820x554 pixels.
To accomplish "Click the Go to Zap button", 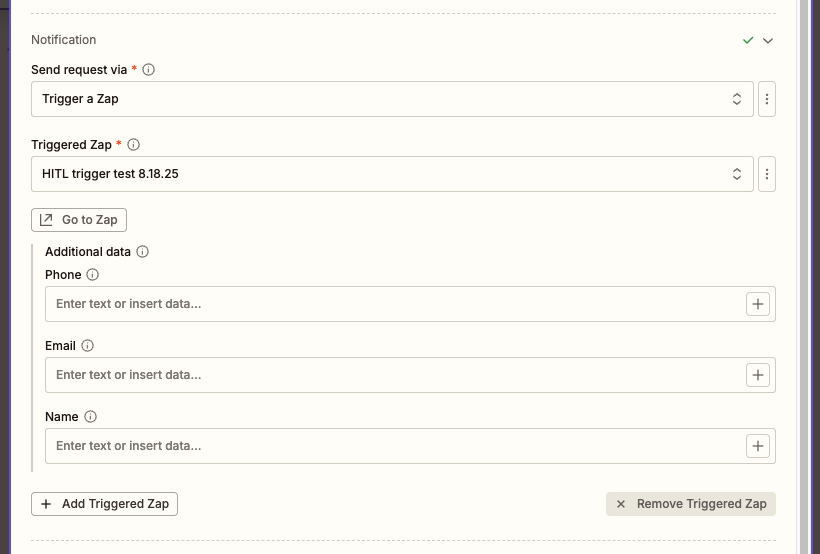I will 79,220.
